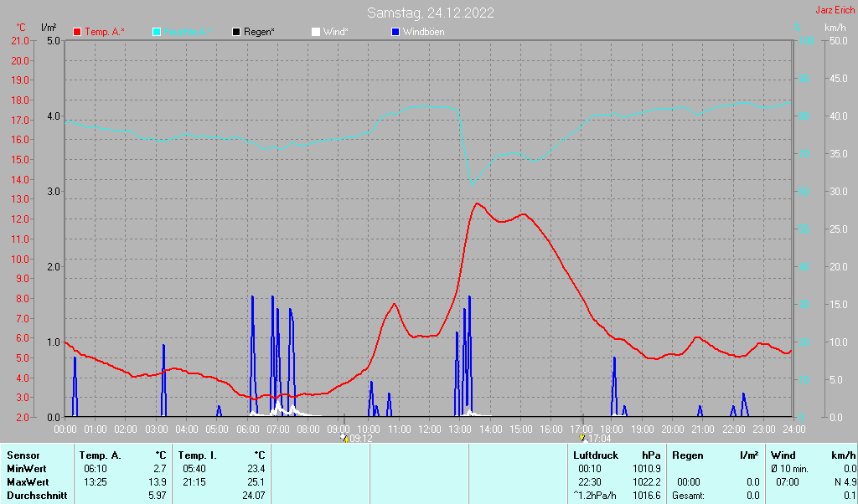
Task: Click the '24:00' time axis label
Action: click(x=793, y=429)
